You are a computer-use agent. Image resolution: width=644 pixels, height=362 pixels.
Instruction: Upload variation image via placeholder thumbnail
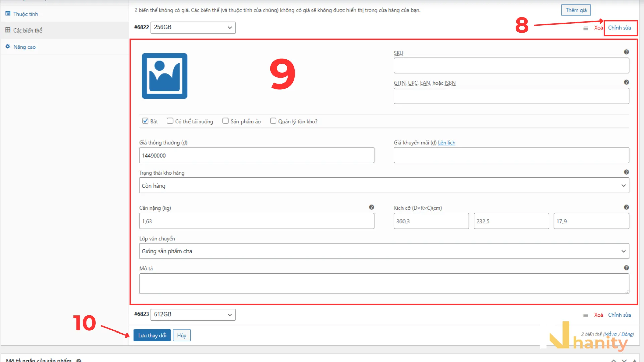tap(164, 76)
